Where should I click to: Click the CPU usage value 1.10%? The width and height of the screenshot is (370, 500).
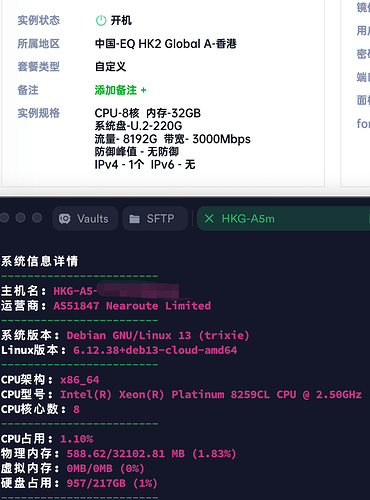[x=76, y=439]
